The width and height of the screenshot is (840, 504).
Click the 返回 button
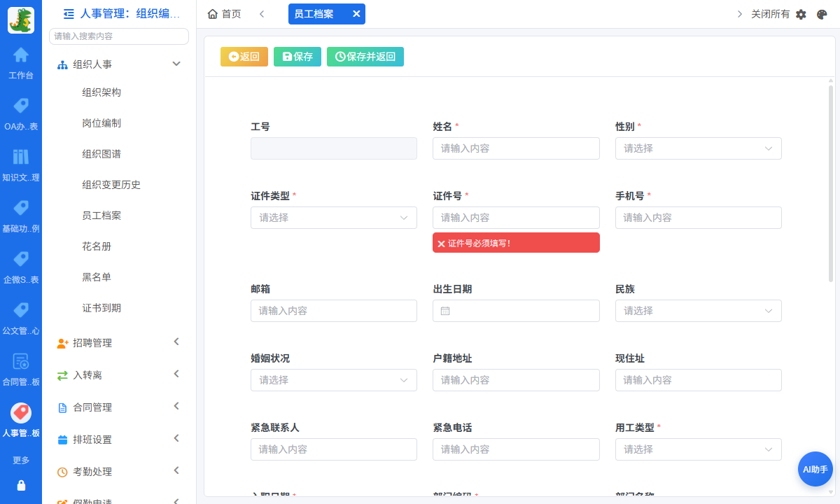244,57
